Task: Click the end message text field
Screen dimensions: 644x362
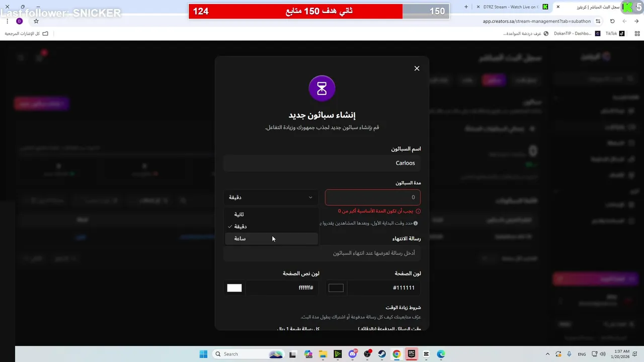Action: (322, 253)
